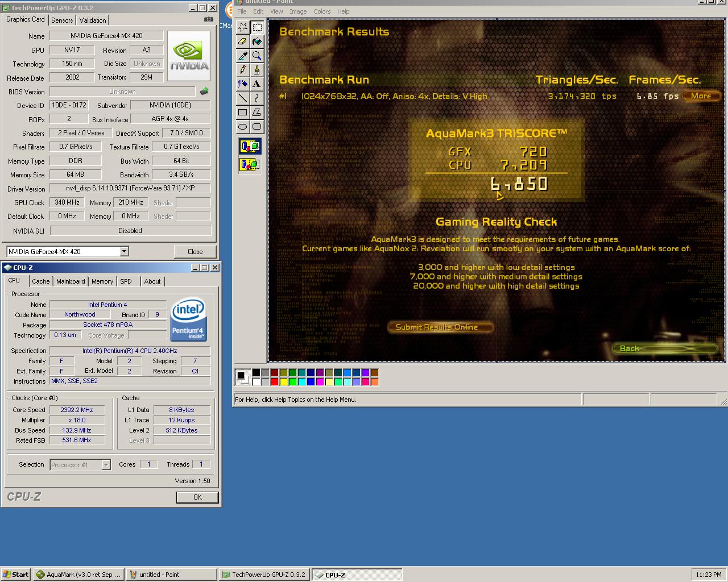Screen dimensions: 728x582
Task: Open the Image menu in Paint
Action: point(298,11)
